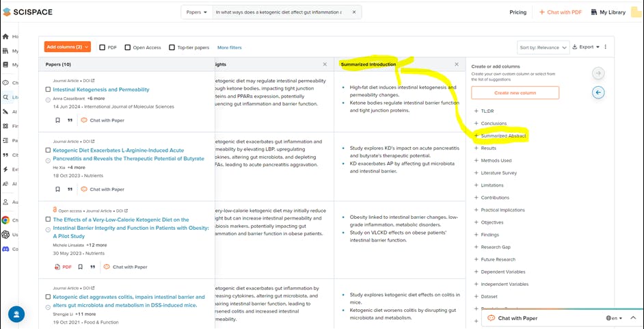The width and height of the screenshot is (644, 329).
Task: Open the Home sidebar item
Action: pyautogui.click(x=5, y=36)
